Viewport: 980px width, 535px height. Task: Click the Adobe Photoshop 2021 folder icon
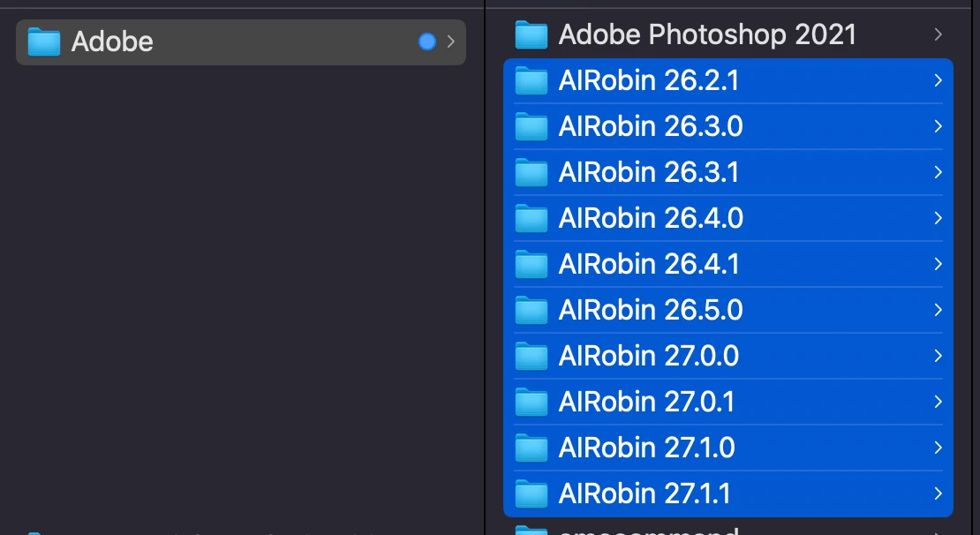531,34
